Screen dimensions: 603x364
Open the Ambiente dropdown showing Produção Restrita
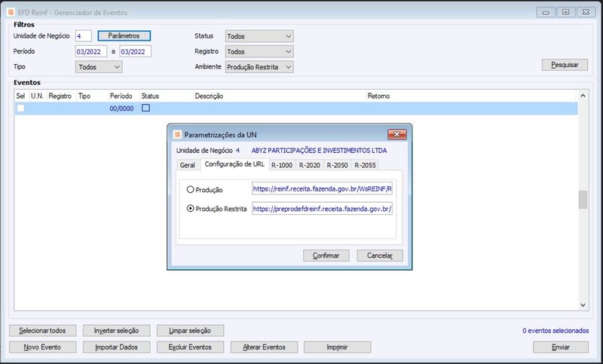[x=259, y=67]
